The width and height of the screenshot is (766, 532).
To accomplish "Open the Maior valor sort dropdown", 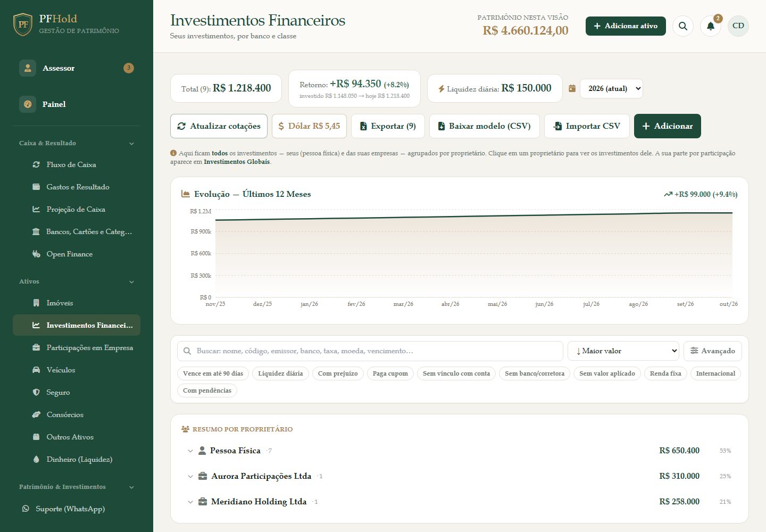I will pyautogui.click(x=623, y=351).
